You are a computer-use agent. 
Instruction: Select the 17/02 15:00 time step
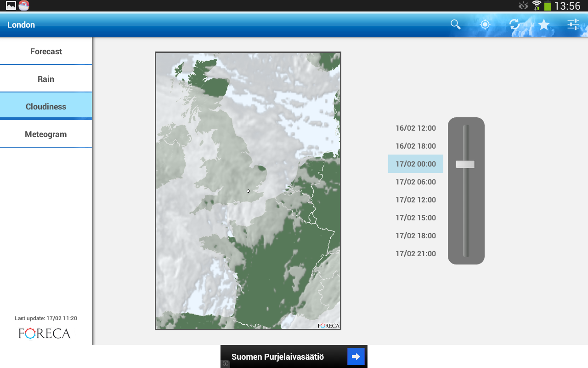(416, 218)
